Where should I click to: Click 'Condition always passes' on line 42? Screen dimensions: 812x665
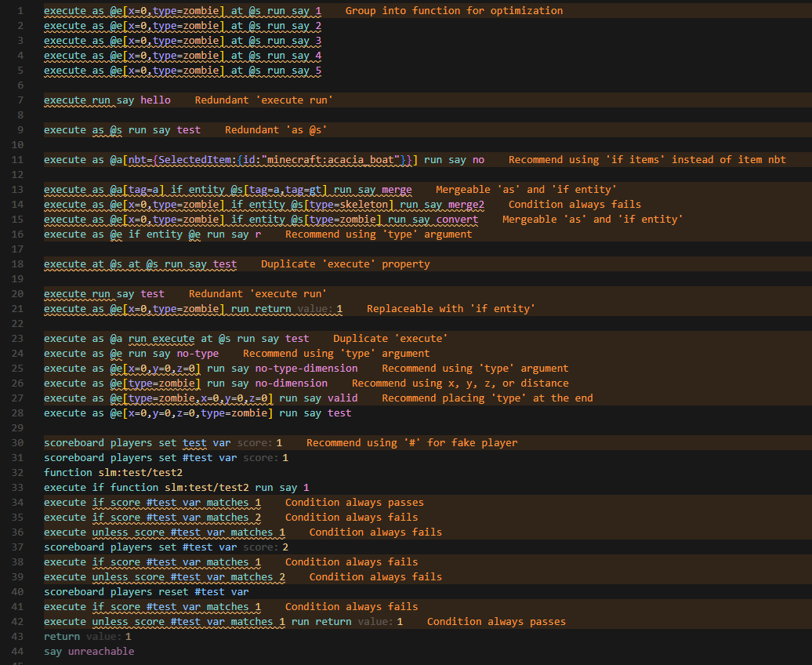[496, 622]
